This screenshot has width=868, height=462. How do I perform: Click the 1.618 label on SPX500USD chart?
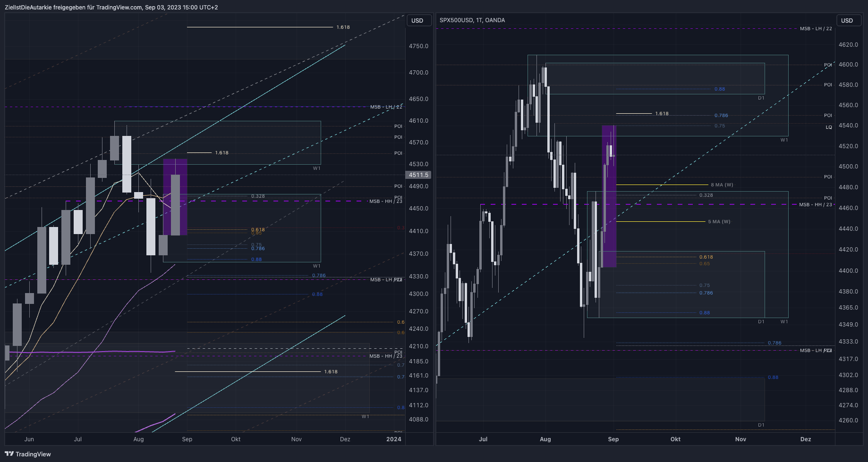pyautogui.click(x=662, y=114)
